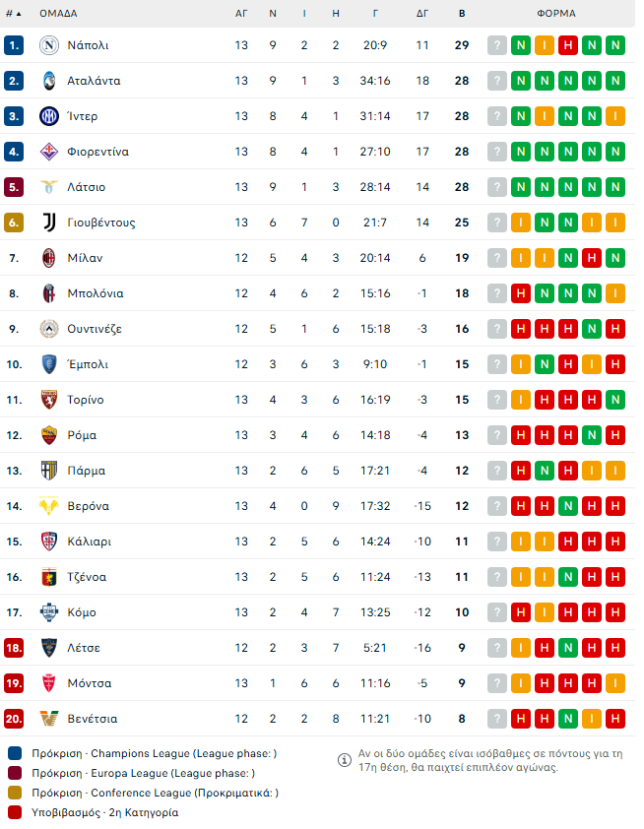Click the Roma team badge
The height and width of the screenshot is (829, 644).
tap(49, 435)
